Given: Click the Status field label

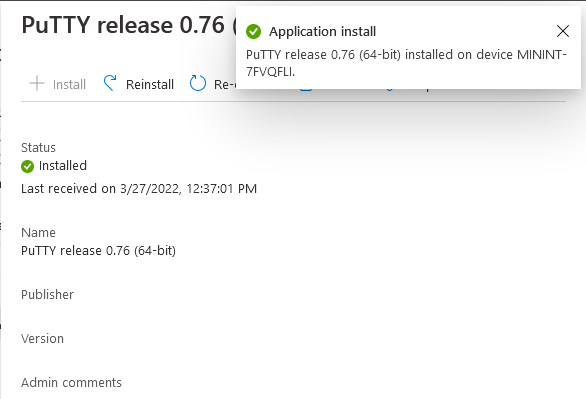Looking at the screenshot, I should 38,148.
